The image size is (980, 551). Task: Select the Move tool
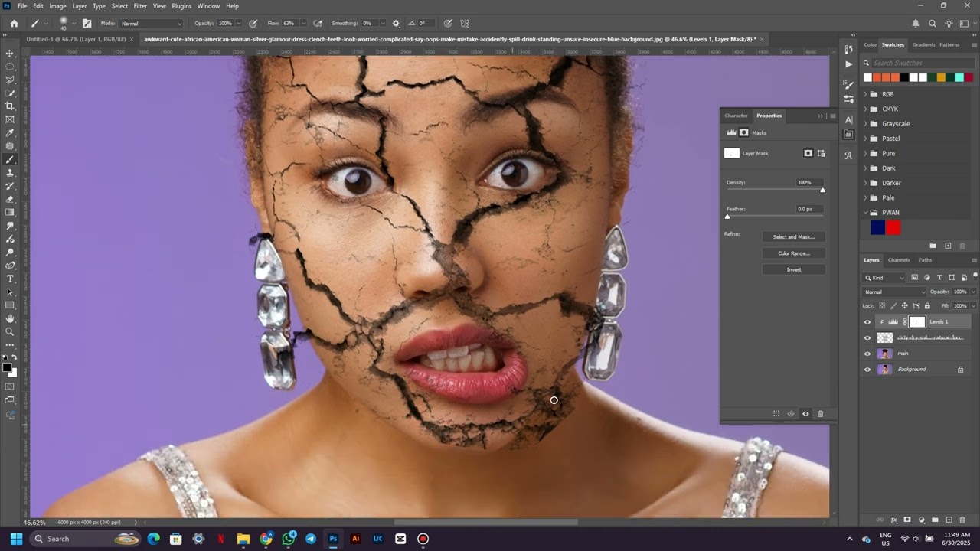pyautogui.click(x=10, y=53)
